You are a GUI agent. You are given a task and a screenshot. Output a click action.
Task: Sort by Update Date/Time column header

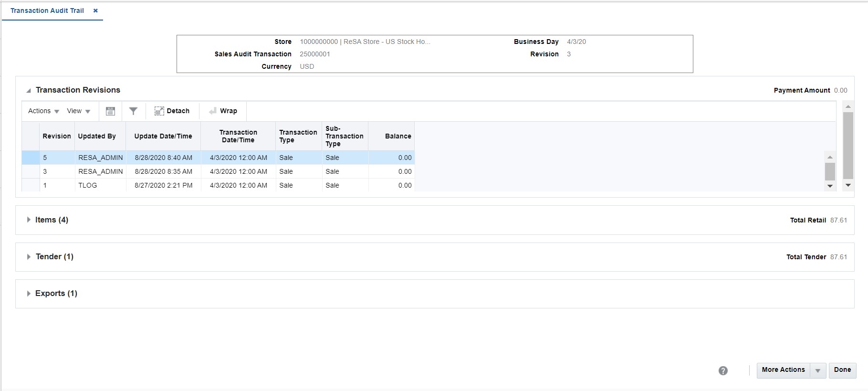click(163, 136)
